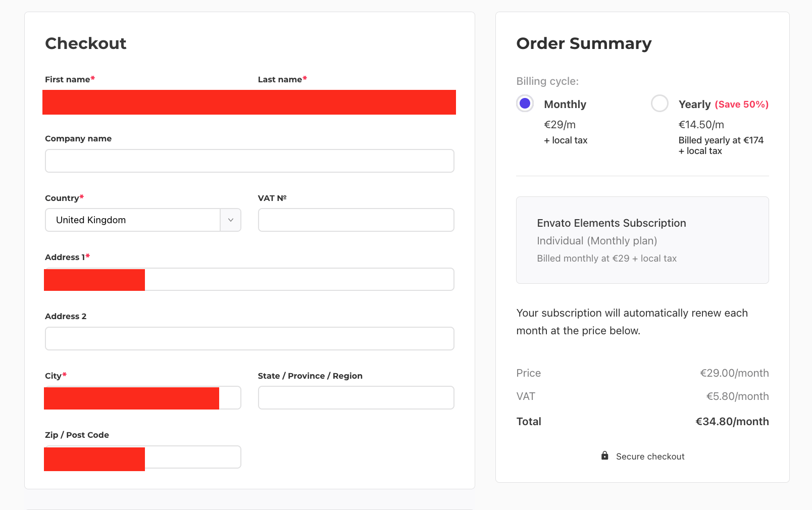Click the Billed yearly at €174 text
The width and height of the screenshot is (812, 510).
click(721, 140)
